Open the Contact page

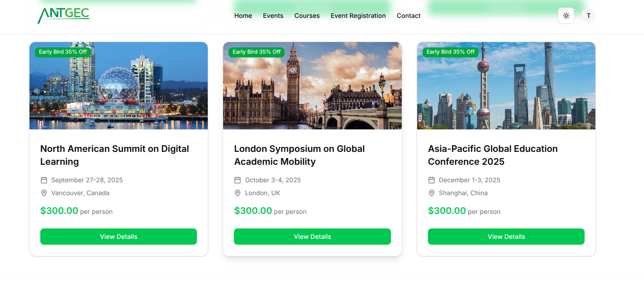[x=408, y=15]
